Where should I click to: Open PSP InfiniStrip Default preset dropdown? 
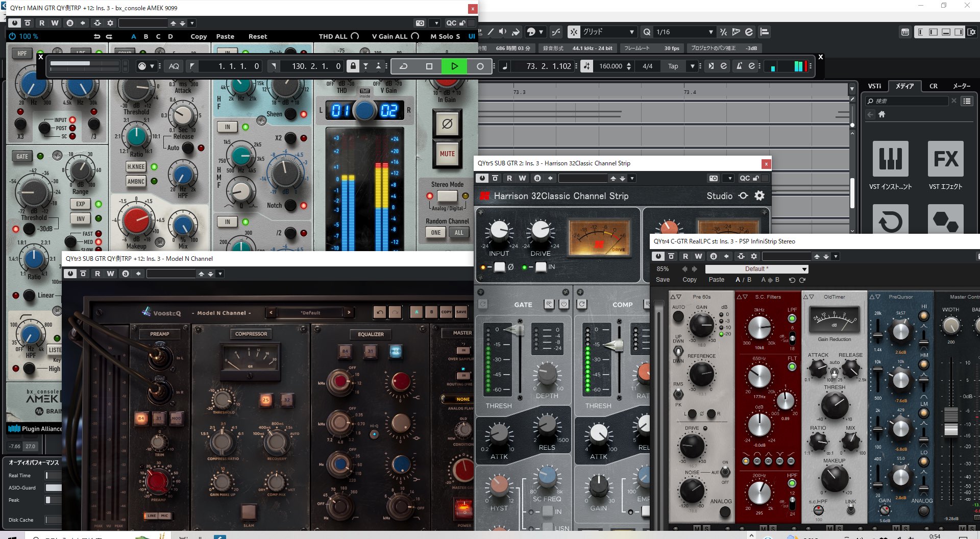tap(756, 269)
